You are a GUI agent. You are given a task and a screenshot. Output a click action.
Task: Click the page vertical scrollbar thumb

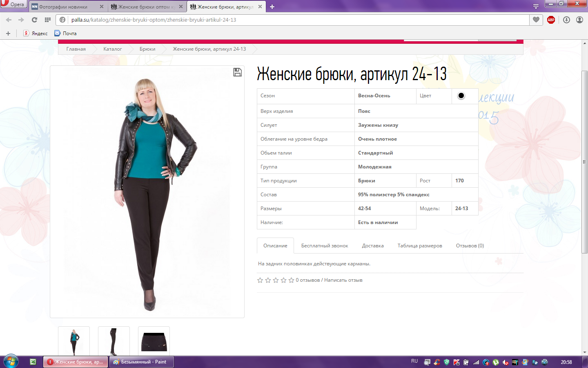(x=584, y=162)
